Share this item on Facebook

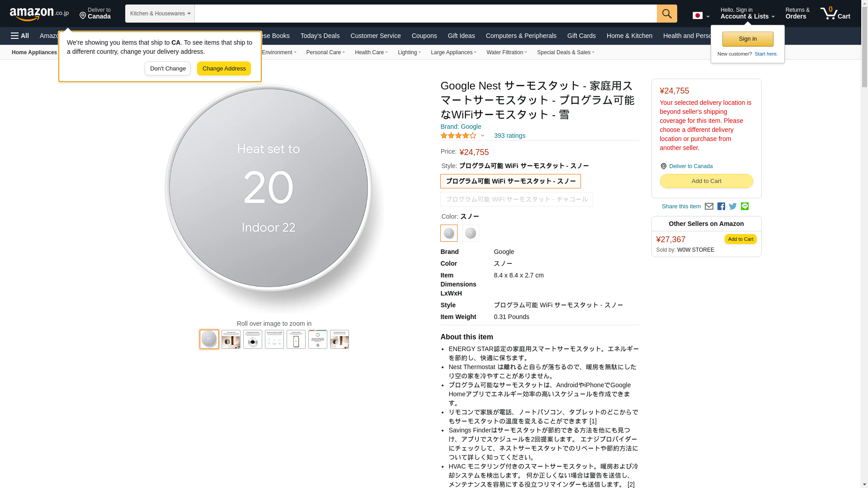click(x=721, y=206)
